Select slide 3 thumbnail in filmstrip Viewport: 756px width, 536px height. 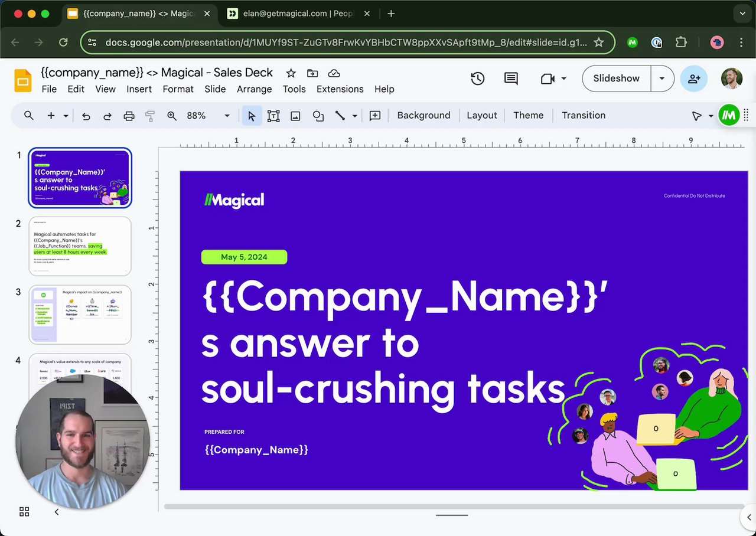[x=80, y=315]
